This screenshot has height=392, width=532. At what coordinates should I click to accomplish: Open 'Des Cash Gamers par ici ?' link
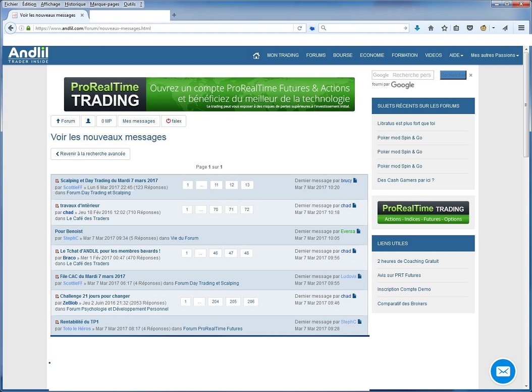pos(406,180)
